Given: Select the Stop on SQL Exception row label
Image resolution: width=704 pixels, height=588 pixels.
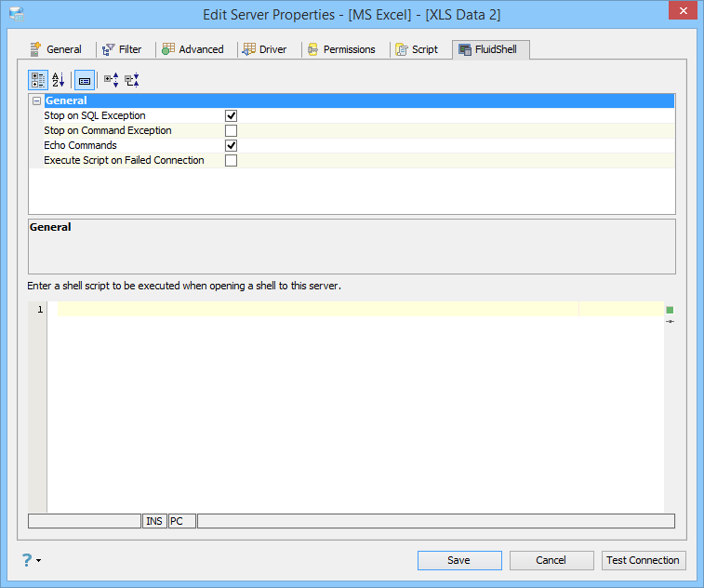Looking at the screenshot, I should click(95, 116).
